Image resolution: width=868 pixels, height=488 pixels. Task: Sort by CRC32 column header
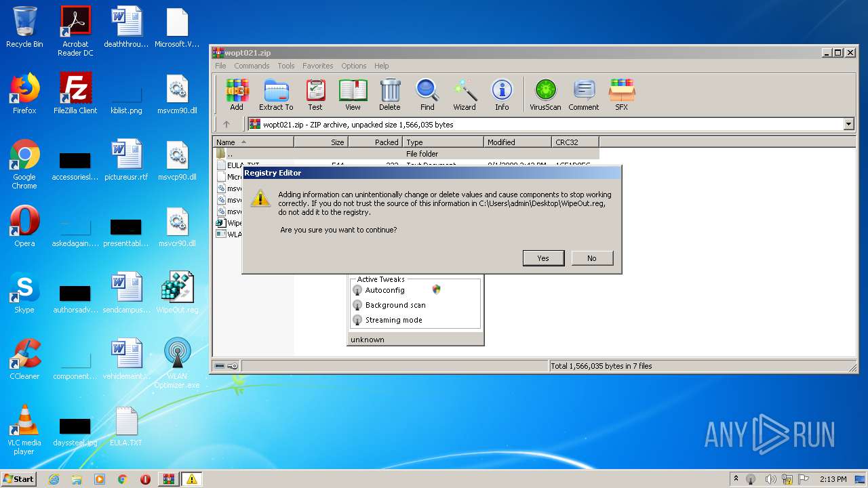point(575,142)
